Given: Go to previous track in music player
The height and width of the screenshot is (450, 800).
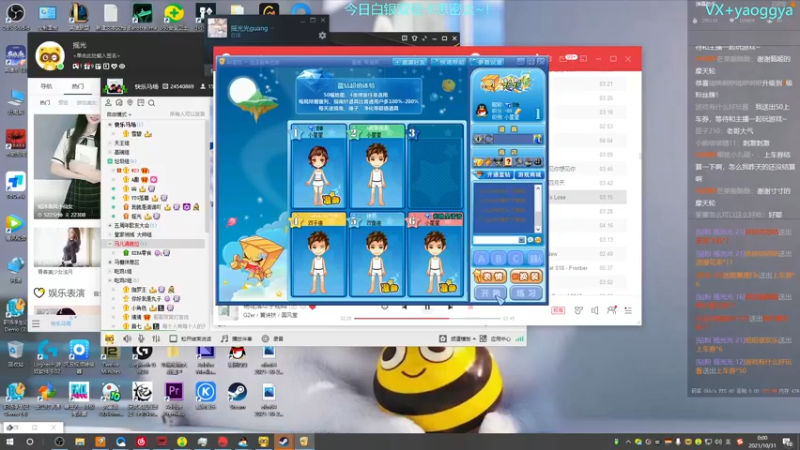Looking at the screenshot, I should [x=404, y=307].
